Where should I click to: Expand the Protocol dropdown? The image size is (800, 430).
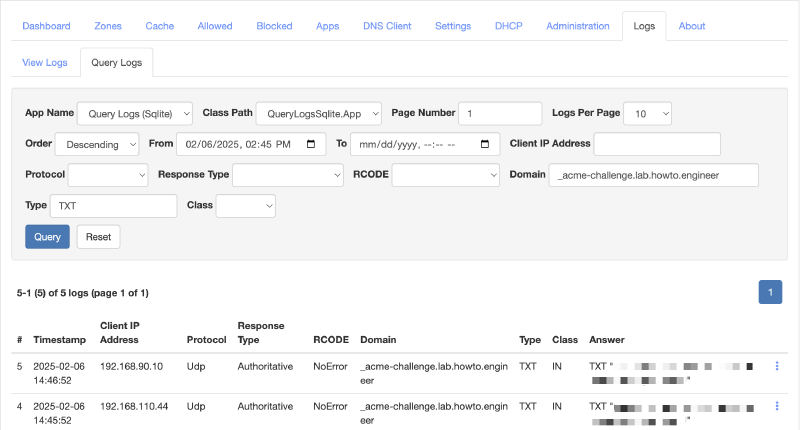pos(108,175)
